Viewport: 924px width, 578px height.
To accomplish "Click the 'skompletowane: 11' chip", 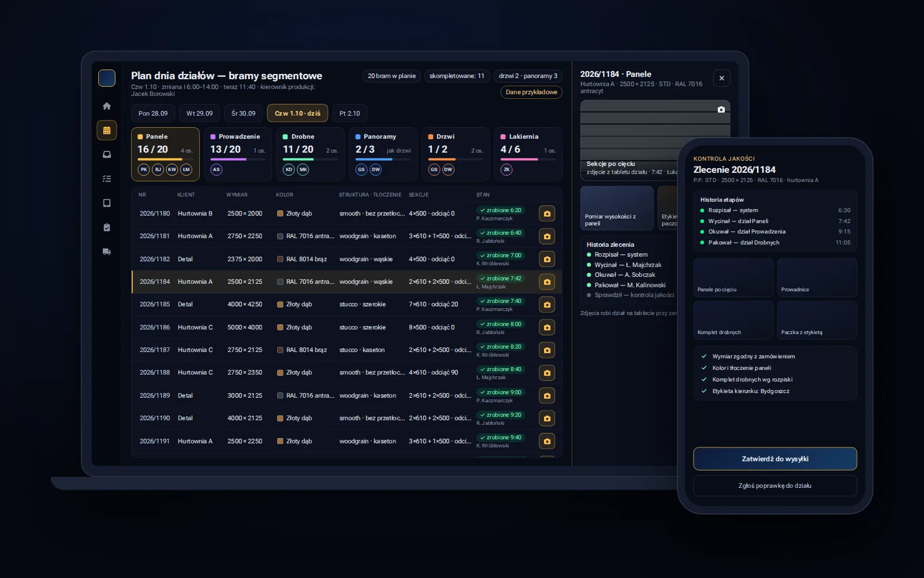I will pyautogui.click(x=457, y=76).
